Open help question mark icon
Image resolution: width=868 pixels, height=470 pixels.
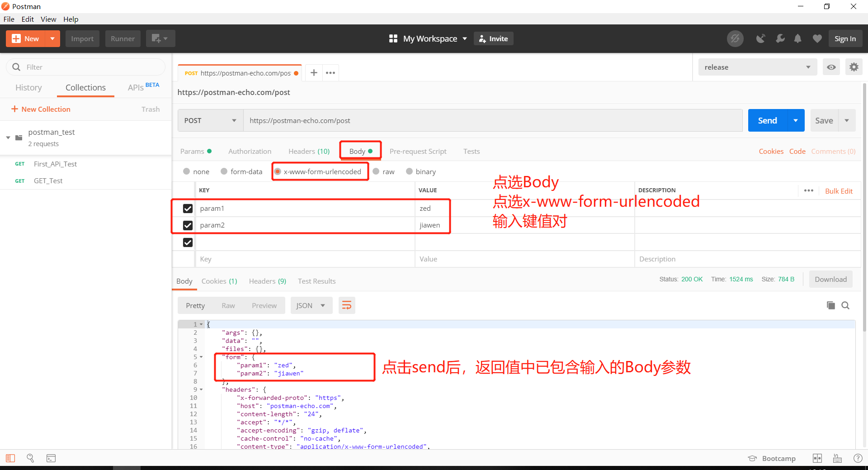click(858, 458)
